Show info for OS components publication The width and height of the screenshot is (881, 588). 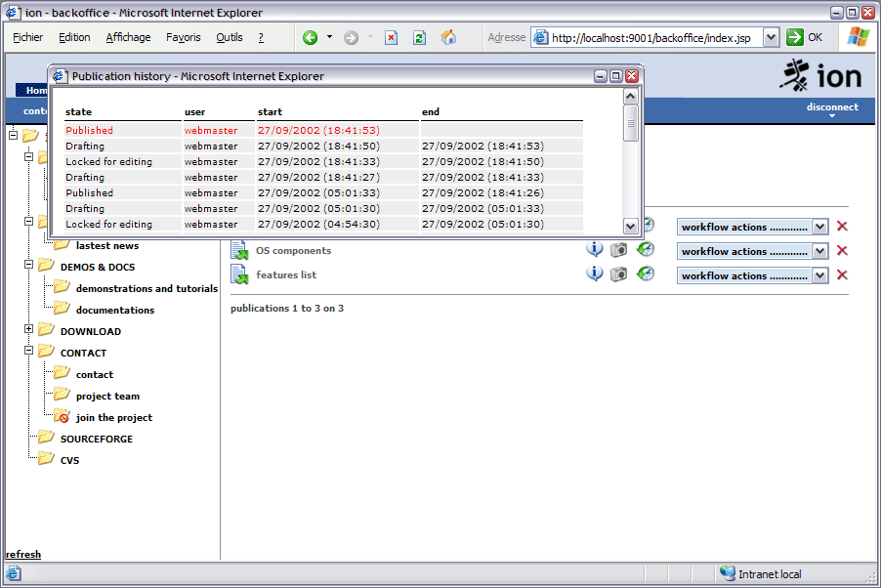595,249
